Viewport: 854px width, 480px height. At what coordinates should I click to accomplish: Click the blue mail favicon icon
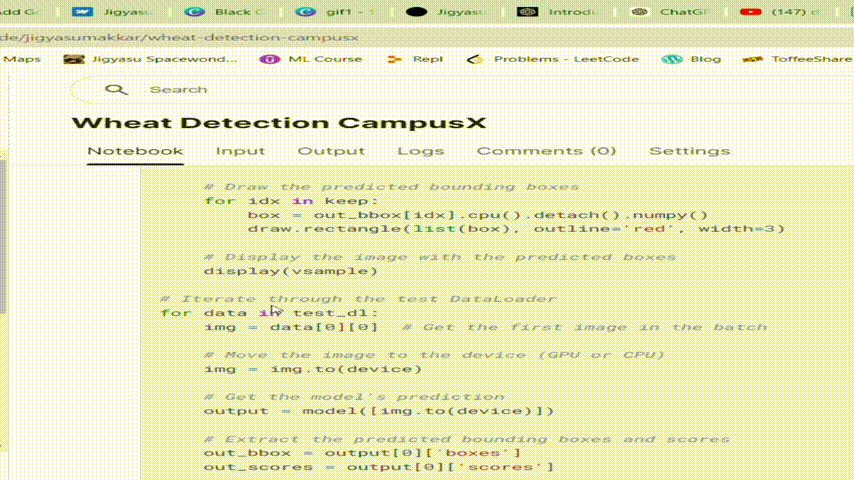pyautogui.click(x=82, y=11)
